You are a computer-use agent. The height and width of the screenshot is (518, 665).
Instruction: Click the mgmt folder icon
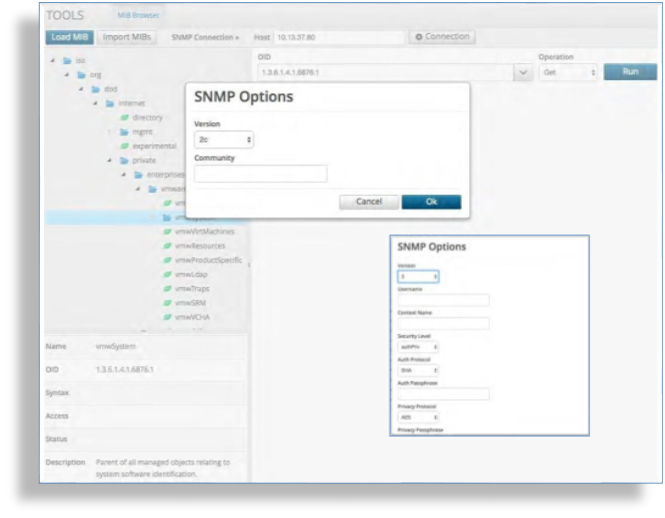coord(124,132)
